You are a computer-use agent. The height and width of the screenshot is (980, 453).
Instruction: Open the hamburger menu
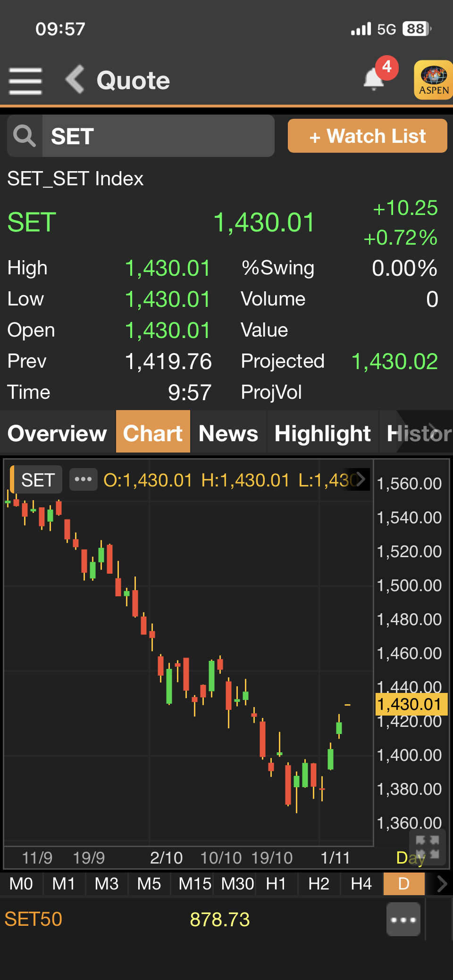(x=25, y=81)
